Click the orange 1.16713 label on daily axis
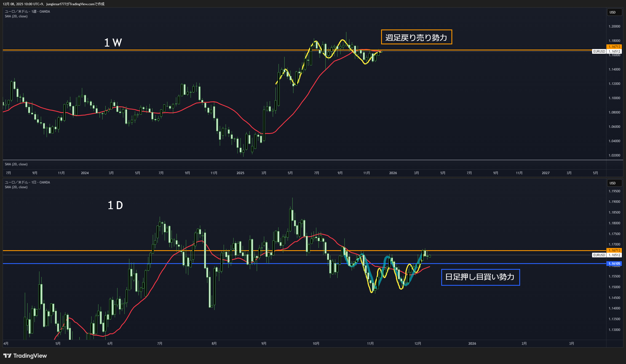The image size is (626, 364). coord(614,250)
